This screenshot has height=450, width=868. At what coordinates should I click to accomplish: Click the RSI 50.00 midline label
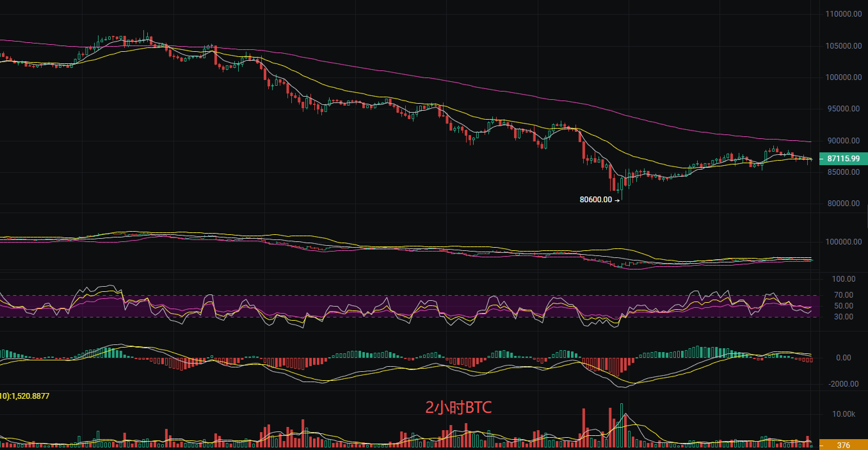pyautogui.click(x=844, y=306)
